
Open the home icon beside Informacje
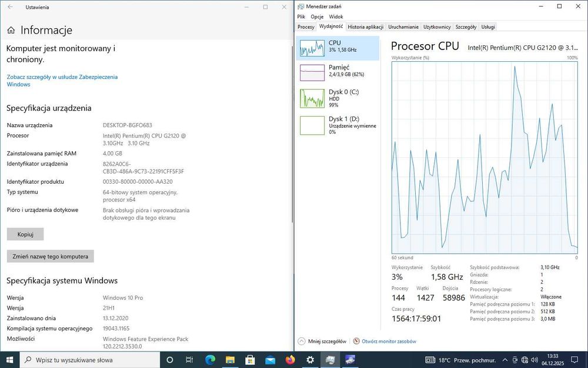click(11, 31)
